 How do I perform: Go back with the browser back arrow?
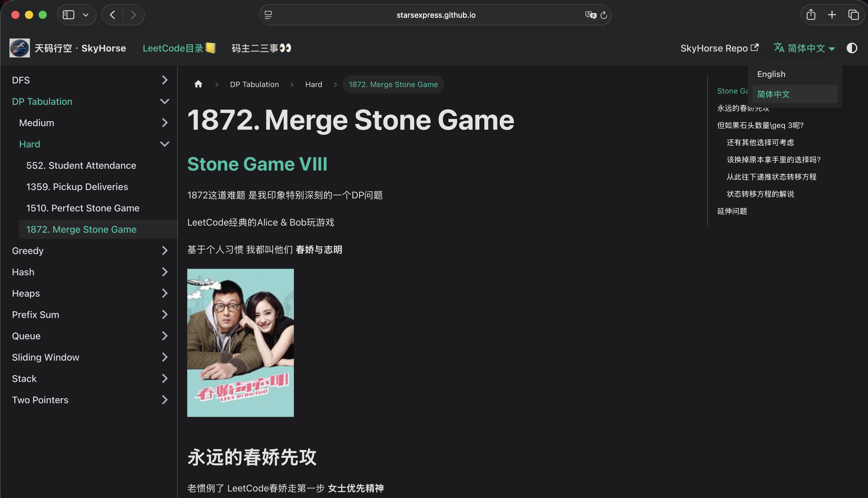[112, 15]
